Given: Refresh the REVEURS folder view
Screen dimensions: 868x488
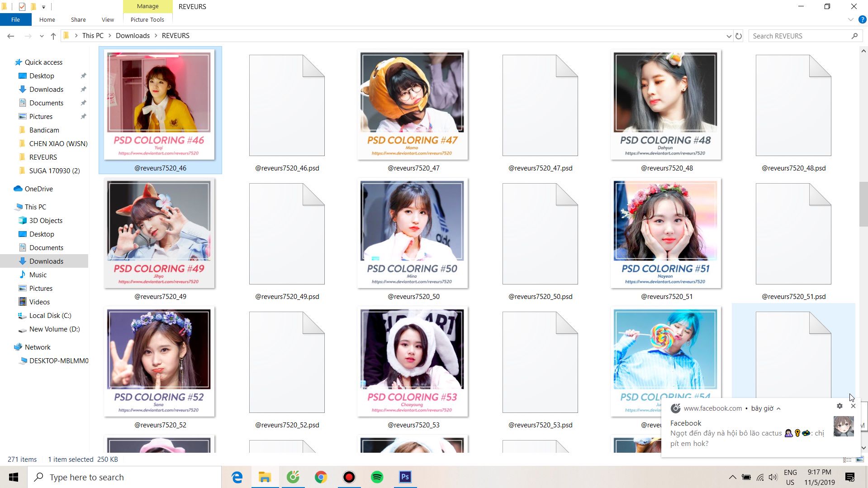Looking at the screenshot, I should pos(739,36).
